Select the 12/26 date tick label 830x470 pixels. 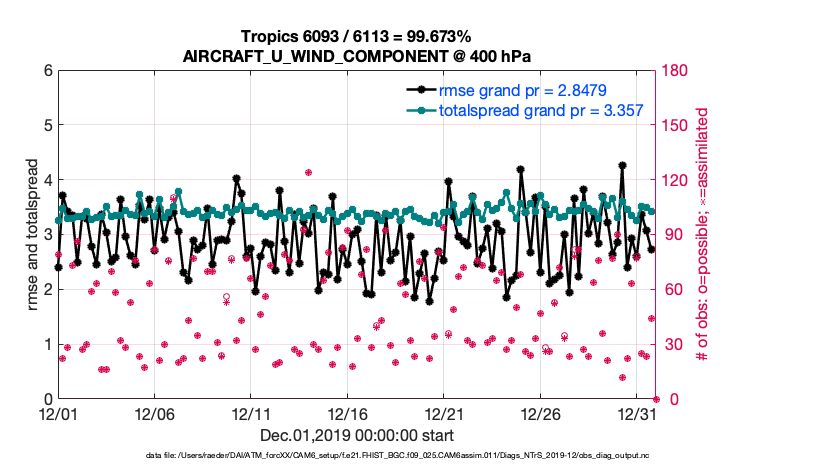coord(541,413)
